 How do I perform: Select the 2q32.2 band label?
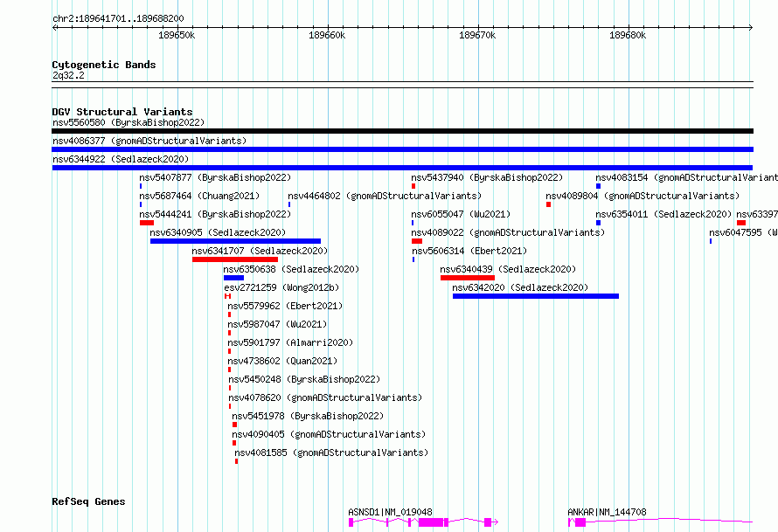pyautogui.click(x=68, y=76)
